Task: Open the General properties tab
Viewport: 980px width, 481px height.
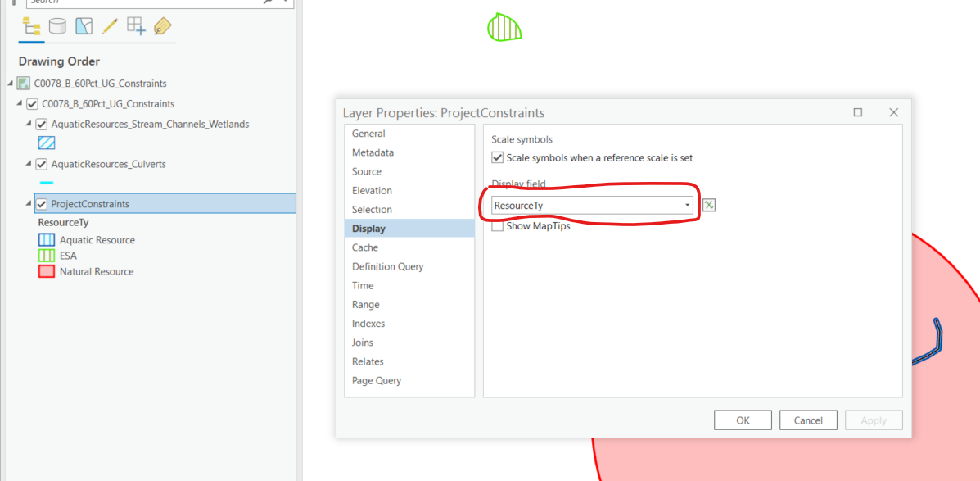Action: [x=409, y=134]
